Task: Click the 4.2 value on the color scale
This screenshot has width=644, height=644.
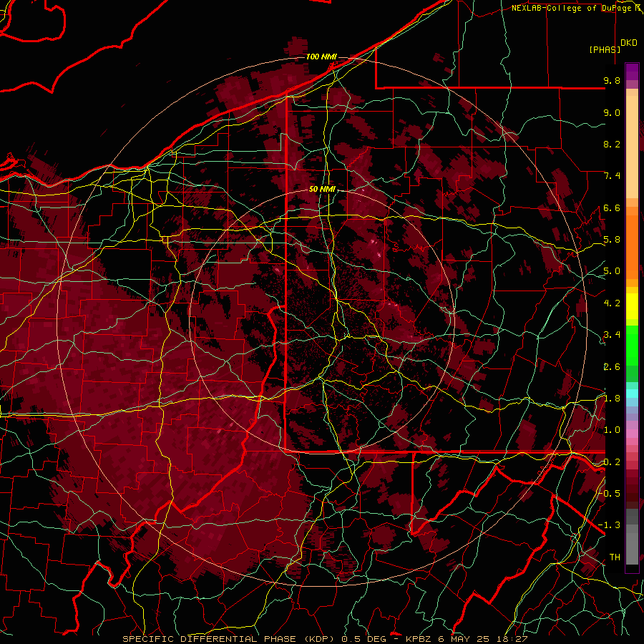Action: (x=612, y=303)
